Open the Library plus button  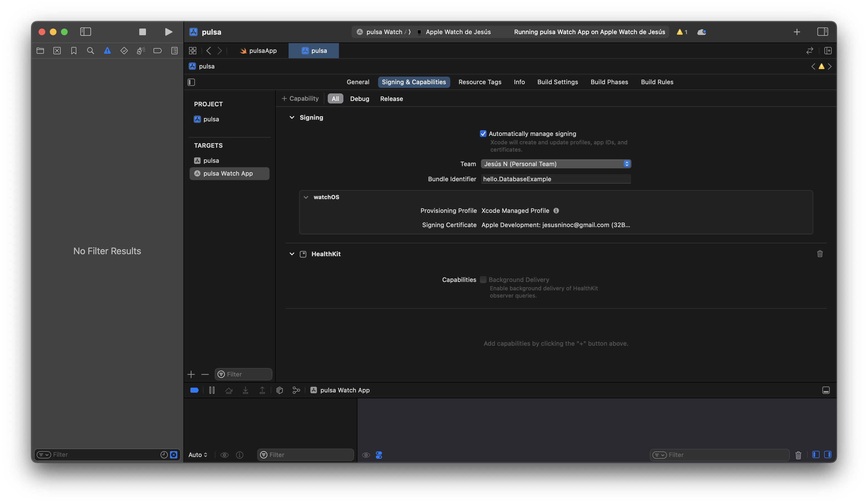point(797,32)
